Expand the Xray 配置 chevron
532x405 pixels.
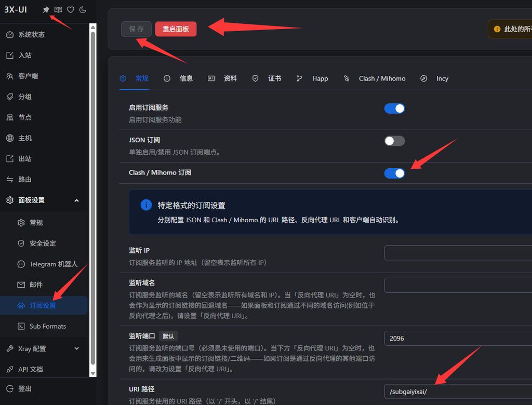pos(77,349)
